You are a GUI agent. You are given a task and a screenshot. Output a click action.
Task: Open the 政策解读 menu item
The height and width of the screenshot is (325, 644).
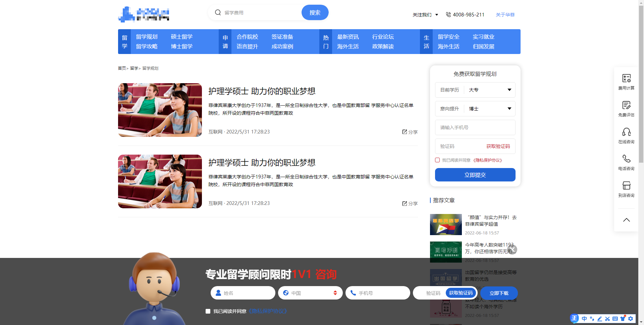(383, 46)
